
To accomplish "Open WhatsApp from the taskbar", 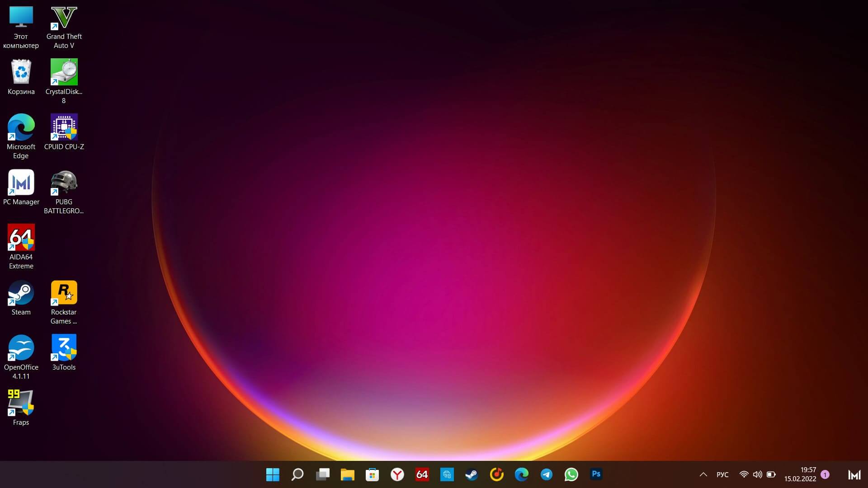I will 571,474.
